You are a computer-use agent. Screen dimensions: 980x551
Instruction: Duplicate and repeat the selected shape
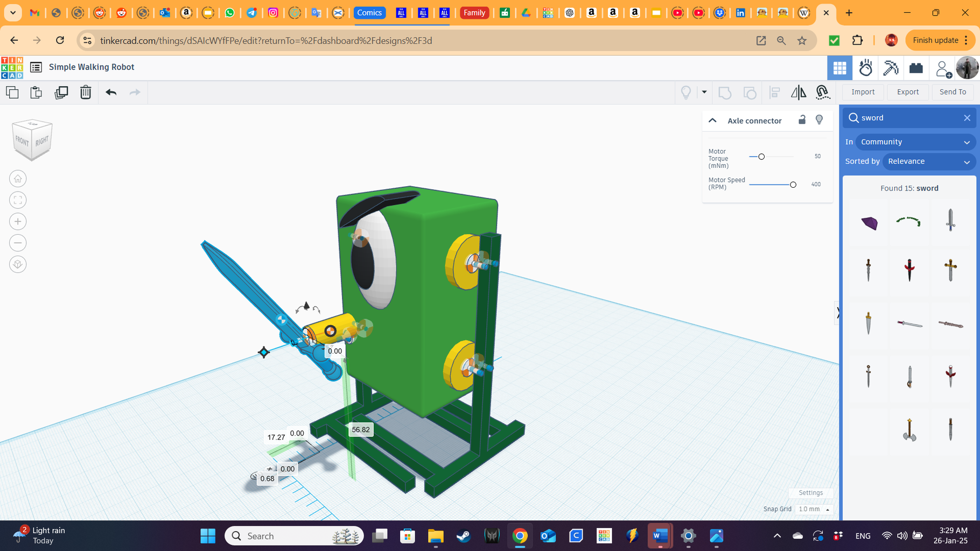pyautogui.click(x=61, y=93)
